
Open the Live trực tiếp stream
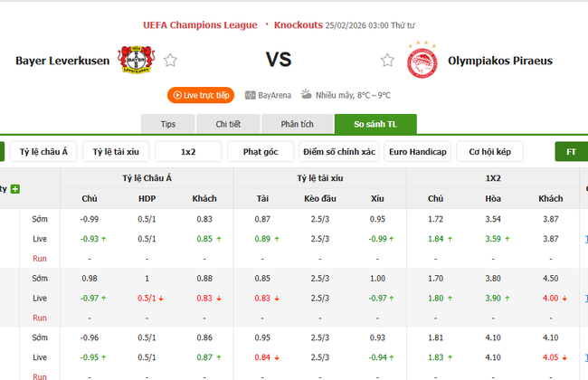201,94
